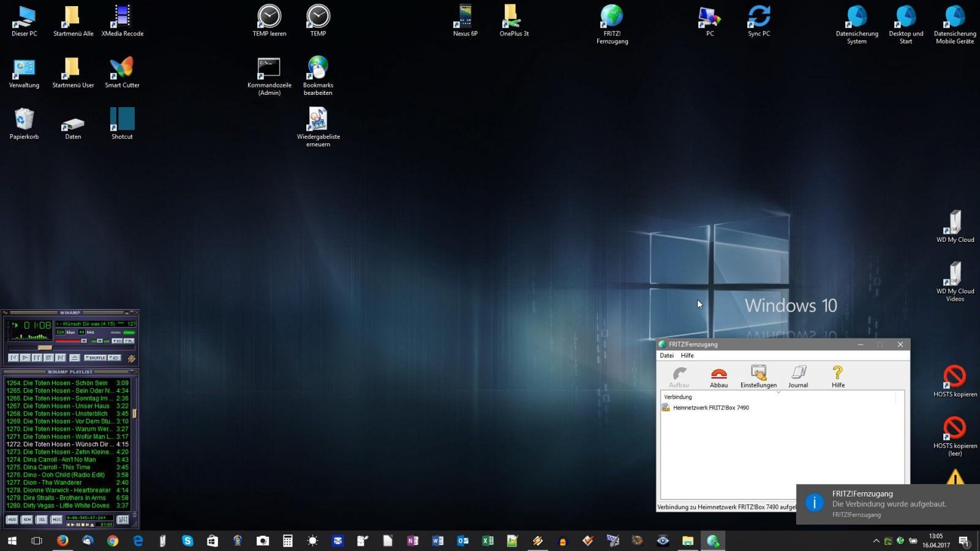Select the PC desktop shortcut icon
This screenshot has width=980, height=551.
click(x=710, y=21)
